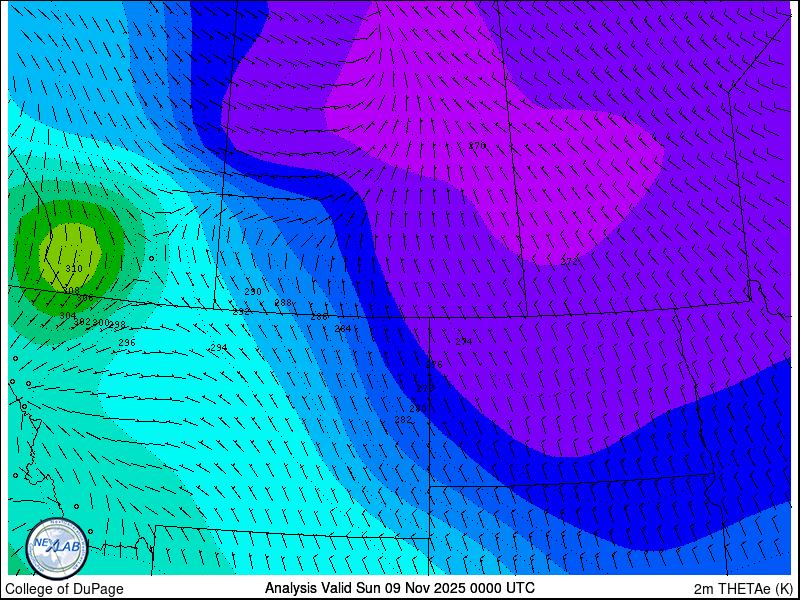Click the 294 contour label
800x600 pixels.
(x=219, y=347)
